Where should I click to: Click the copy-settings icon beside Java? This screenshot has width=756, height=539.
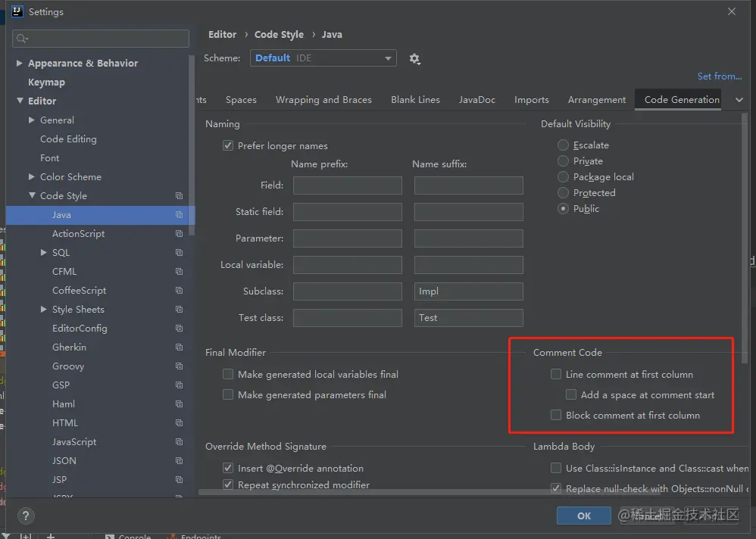(179, 215)
